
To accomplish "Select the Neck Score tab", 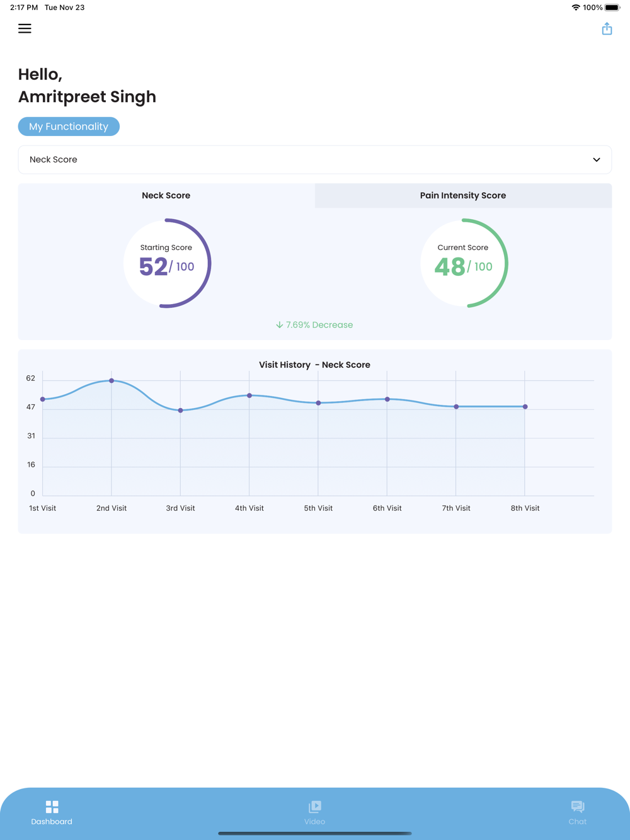I will coord(166,195).
